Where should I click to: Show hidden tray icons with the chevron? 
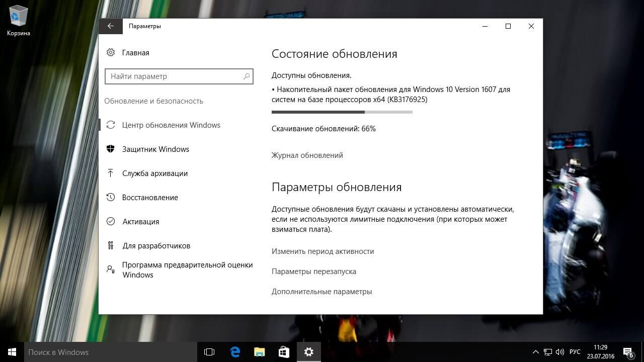coord(535,352)
